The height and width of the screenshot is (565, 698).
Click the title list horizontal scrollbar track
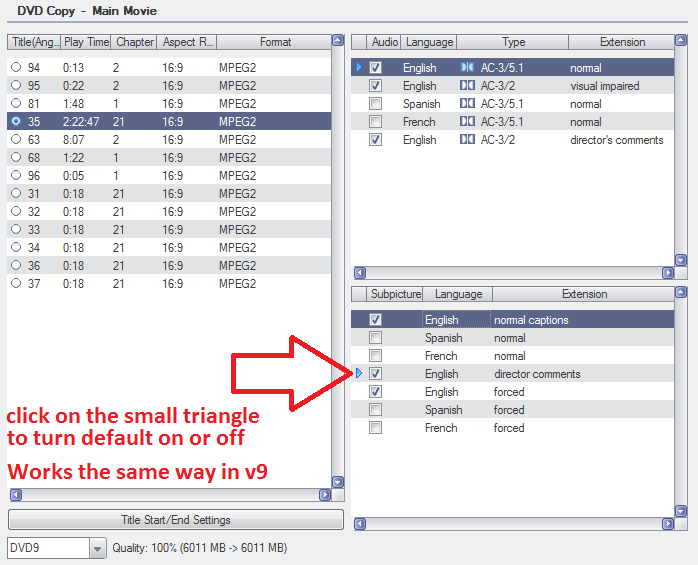(x=170, y=495)
